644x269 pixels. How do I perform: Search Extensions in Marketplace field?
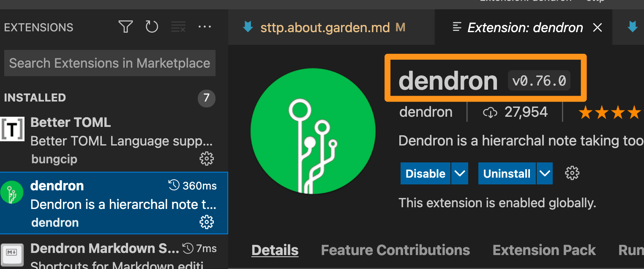coord(110,63)
